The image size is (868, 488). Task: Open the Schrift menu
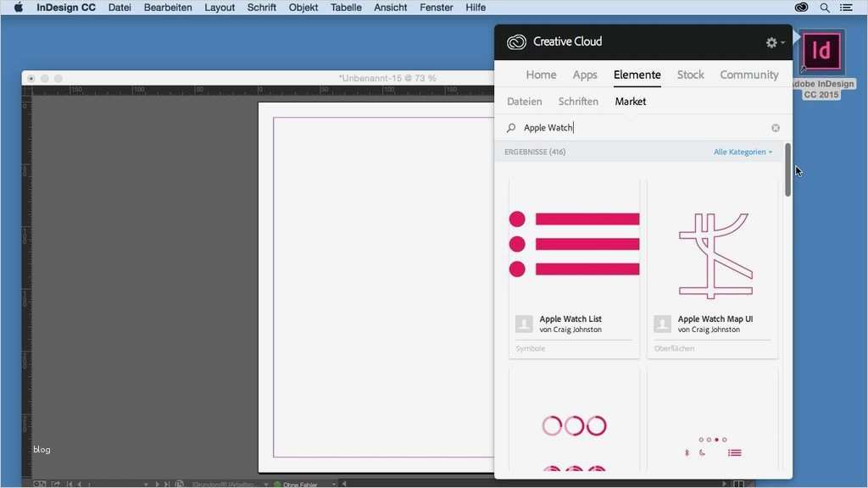click(261, 7)
